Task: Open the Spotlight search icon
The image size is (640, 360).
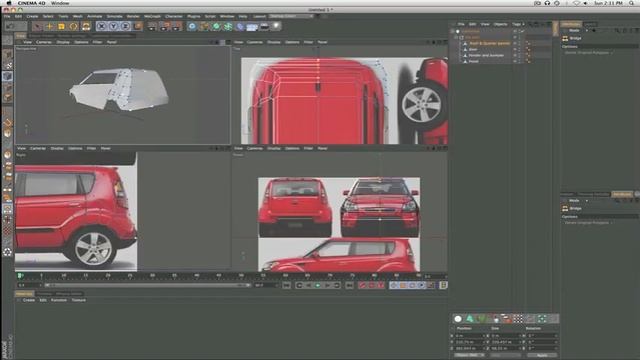Action: click(631, 3)
